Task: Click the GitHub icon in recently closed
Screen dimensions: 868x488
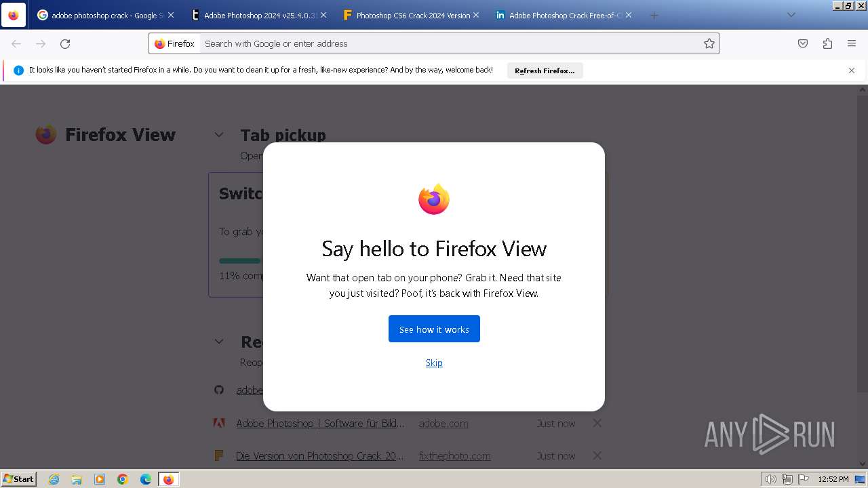Action: pos(219,390)
